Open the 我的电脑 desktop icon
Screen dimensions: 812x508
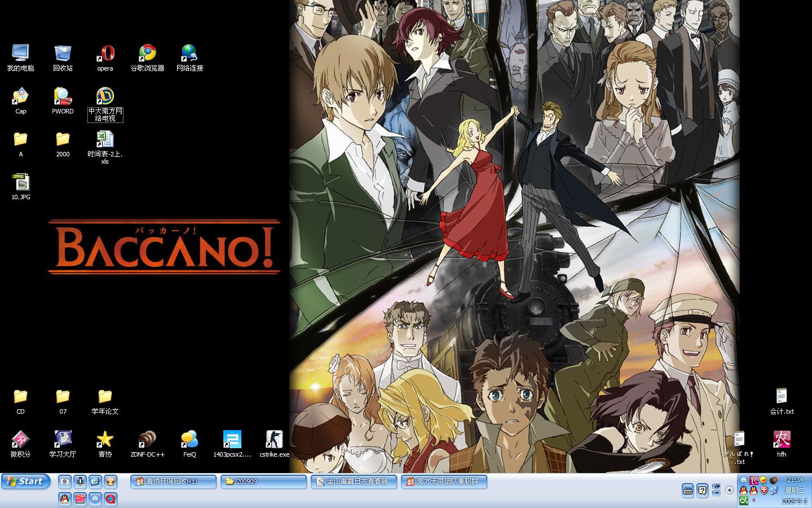pos(20,58)
